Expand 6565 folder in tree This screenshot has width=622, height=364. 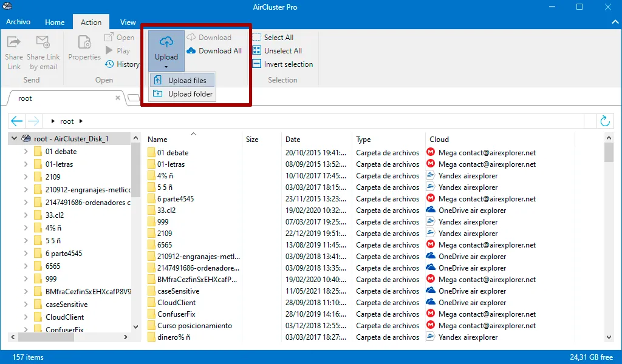[x=26, y=266]
